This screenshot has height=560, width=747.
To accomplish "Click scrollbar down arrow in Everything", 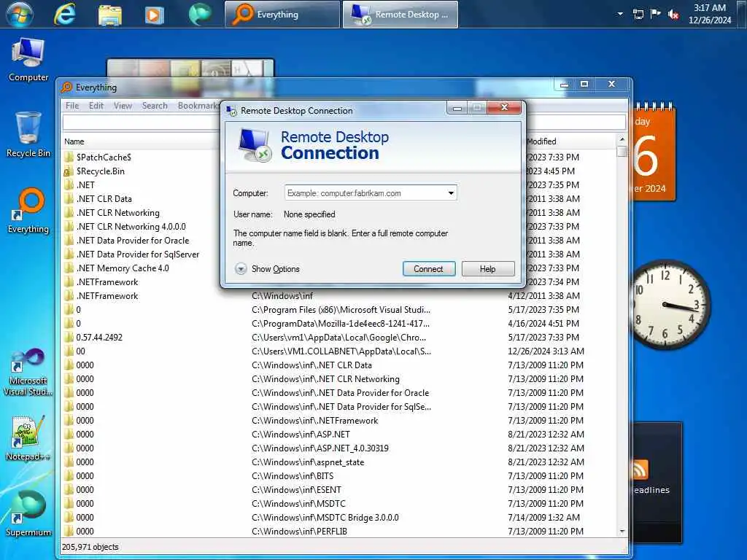I will 622,531.
